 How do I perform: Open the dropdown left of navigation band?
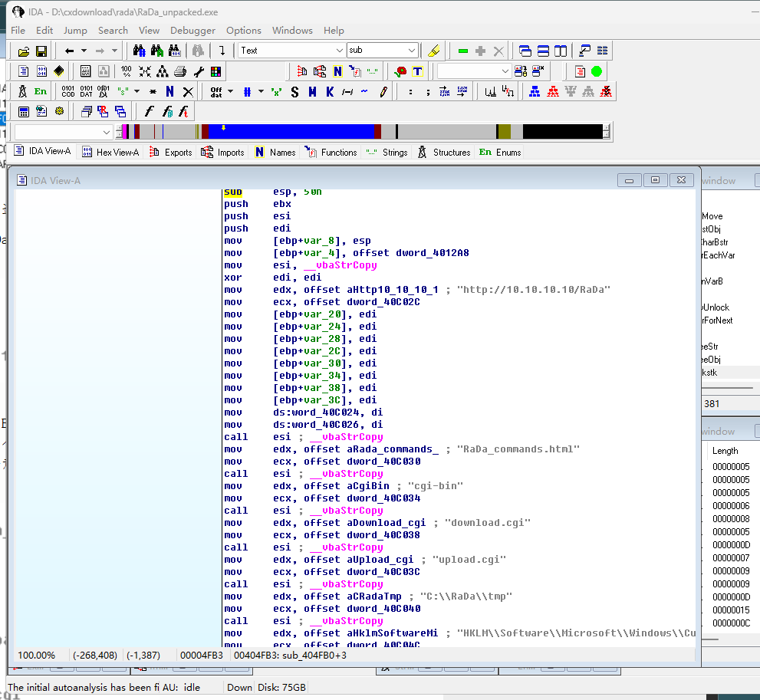click(107, 132)
